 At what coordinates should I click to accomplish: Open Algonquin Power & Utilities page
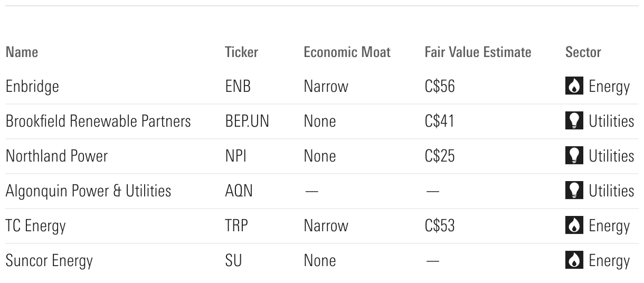click(88, 191)
